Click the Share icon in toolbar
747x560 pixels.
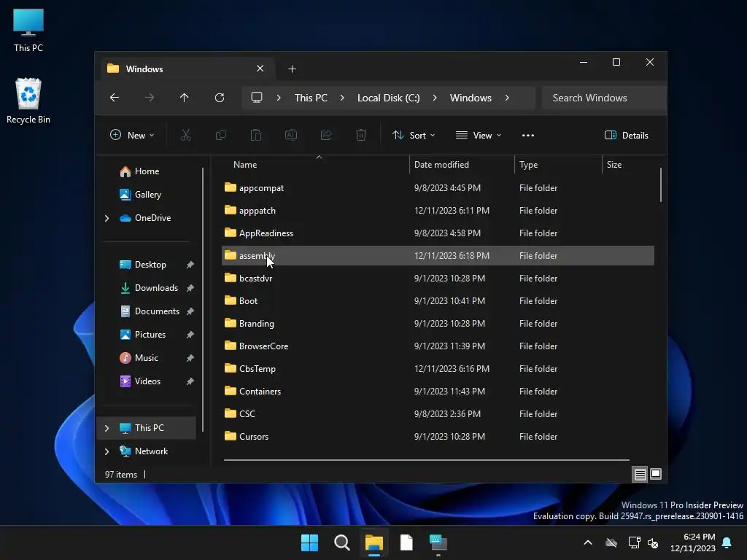click(326, 135)
